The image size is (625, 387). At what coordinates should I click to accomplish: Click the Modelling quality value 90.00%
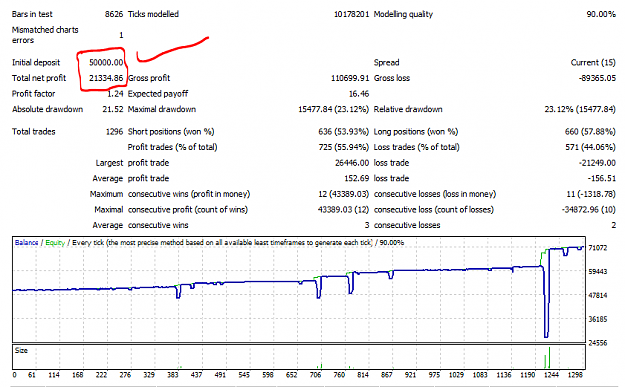[x=601, y=14]
